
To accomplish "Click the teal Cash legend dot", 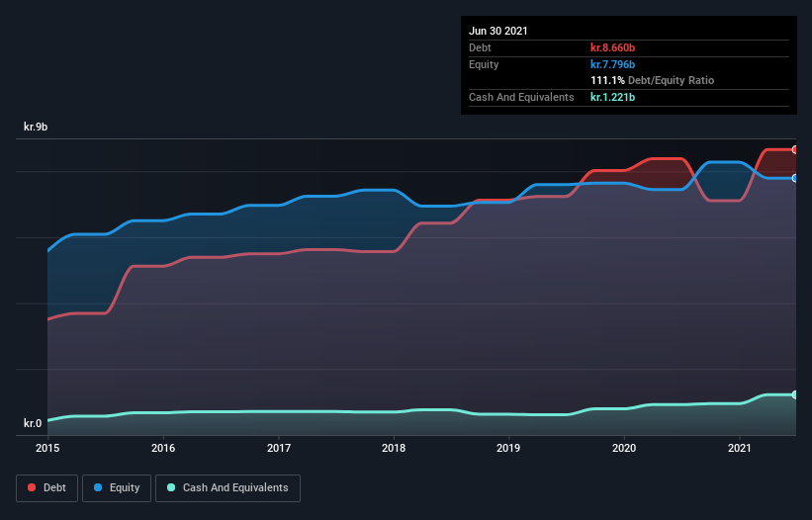I will 171,487.
